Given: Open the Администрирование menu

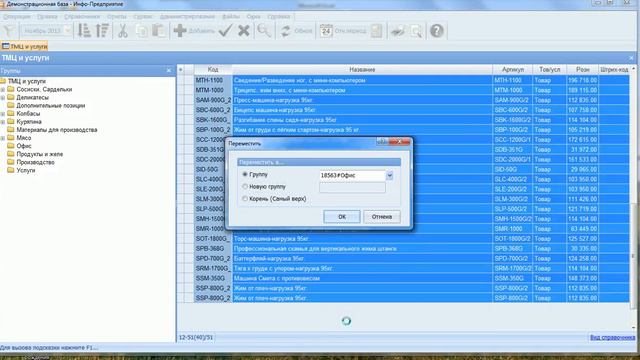Looking at the screenshot, I should pyautogui.click(x=187, y=16).
